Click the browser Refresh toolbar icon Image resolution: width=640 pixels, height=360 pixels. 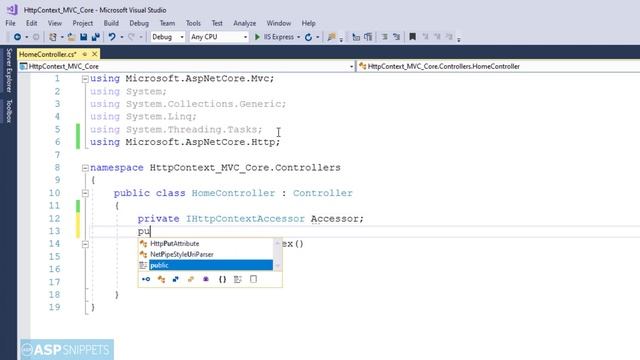tap(309, 37)
